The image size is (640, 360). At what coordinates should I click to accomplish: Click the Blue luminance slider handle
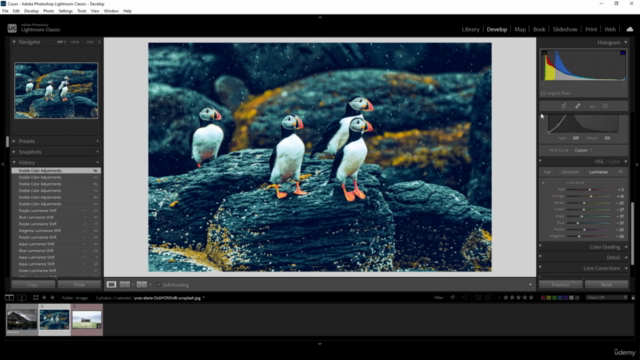(578, 223)
